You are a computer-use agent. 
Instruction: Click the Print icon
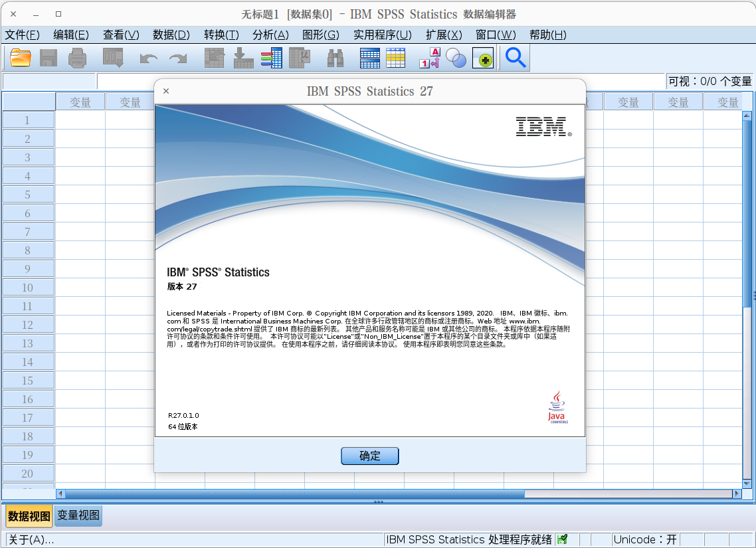[x=77, y=58]
